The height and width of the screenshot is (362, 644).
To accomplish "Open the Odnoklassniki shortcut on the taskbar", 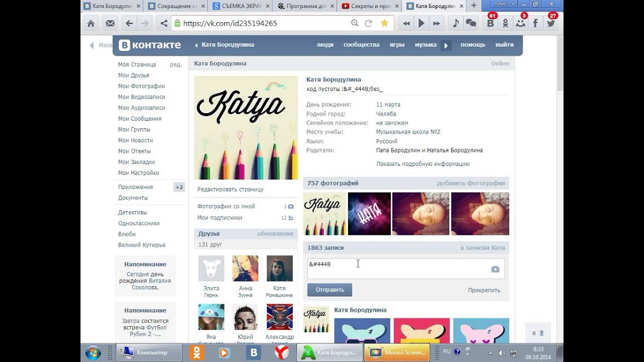I will pyautogui.click(x=196, y=352).
